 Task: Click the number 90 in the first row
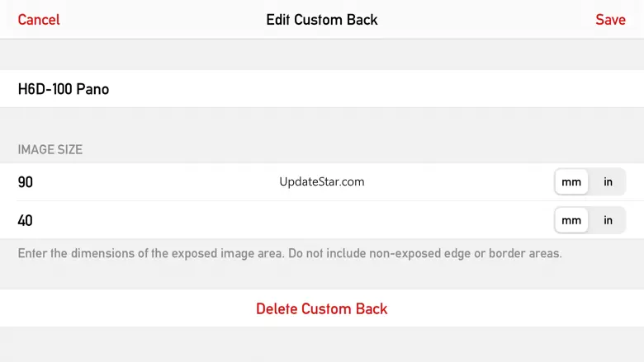coord(26,182)
